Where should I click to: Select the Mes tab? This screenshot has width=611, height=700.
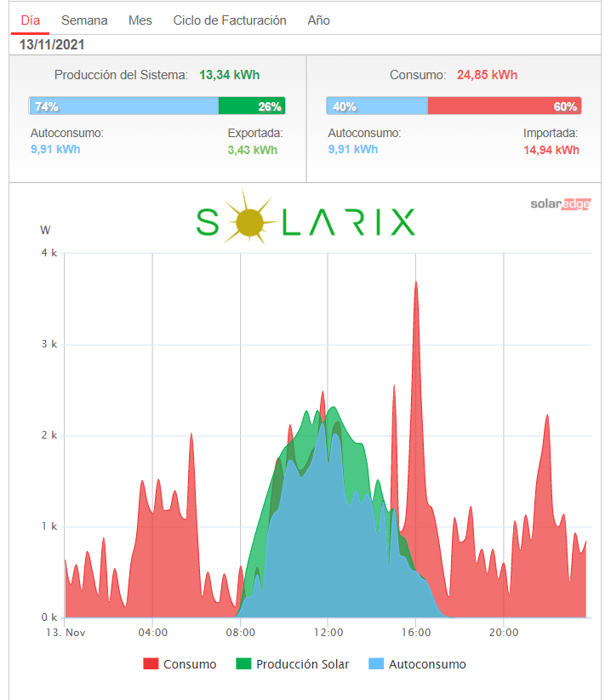coord(140,20)
